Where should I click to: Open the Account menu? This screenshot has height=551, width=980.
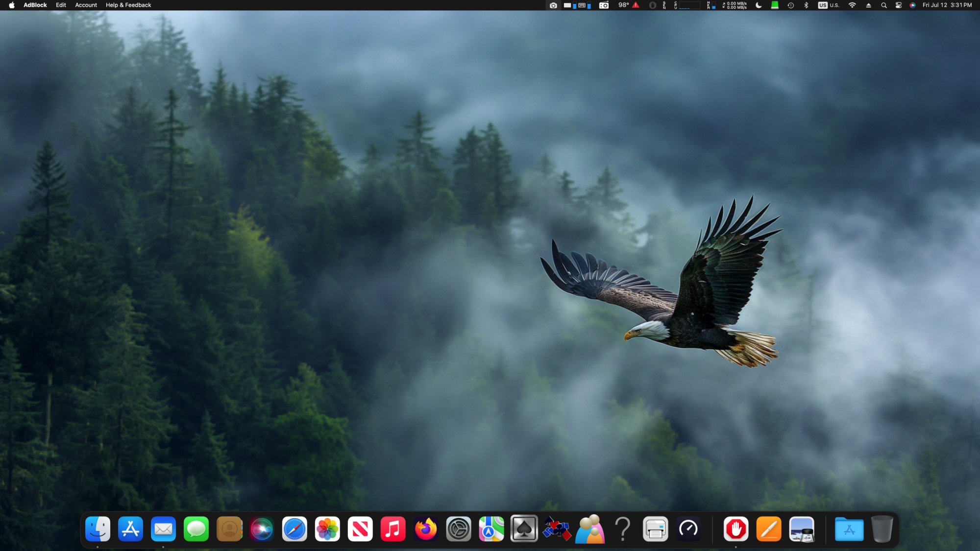(x=86, y=5)
